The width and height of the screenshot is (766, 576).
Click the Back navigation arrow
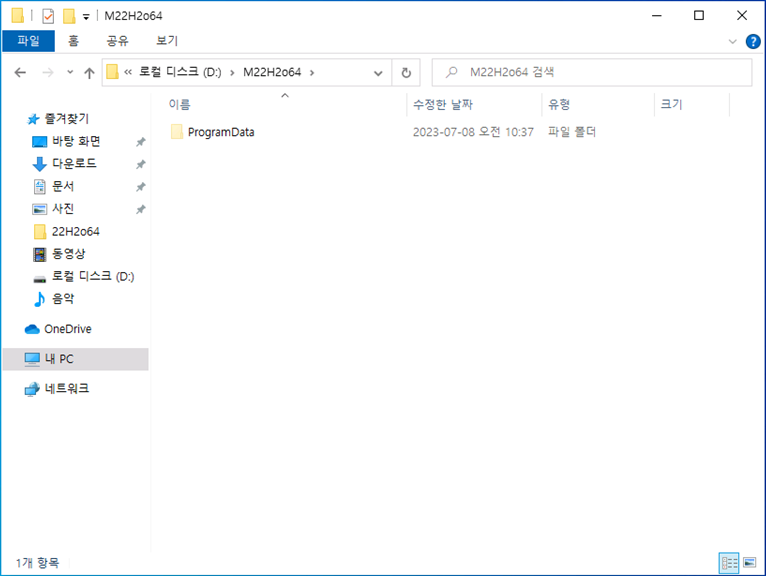click(20, 73)
